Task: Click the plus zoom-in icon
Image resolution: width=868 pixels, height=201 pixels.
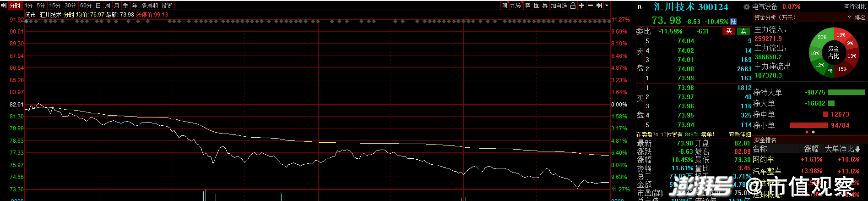Action: click(581, 6)
